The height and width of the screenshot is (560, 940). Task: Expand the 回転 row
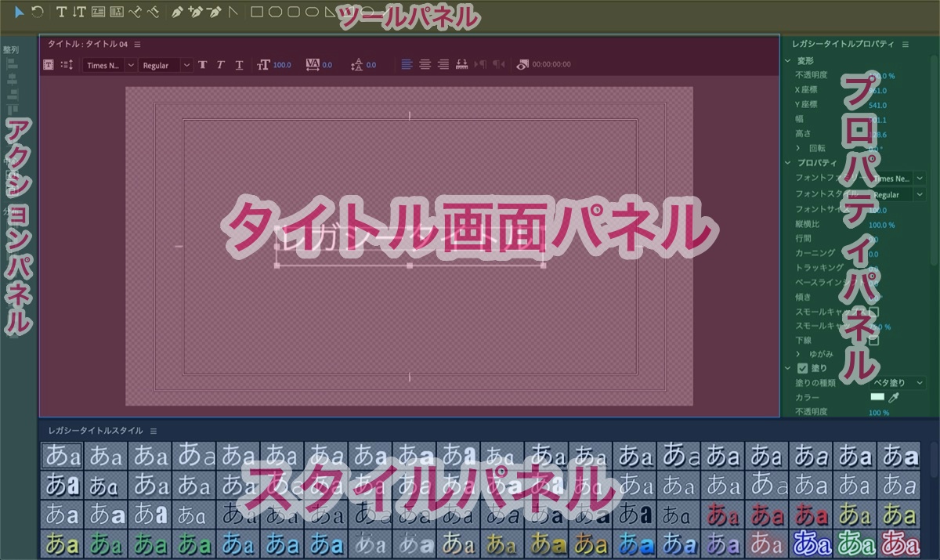798,147
